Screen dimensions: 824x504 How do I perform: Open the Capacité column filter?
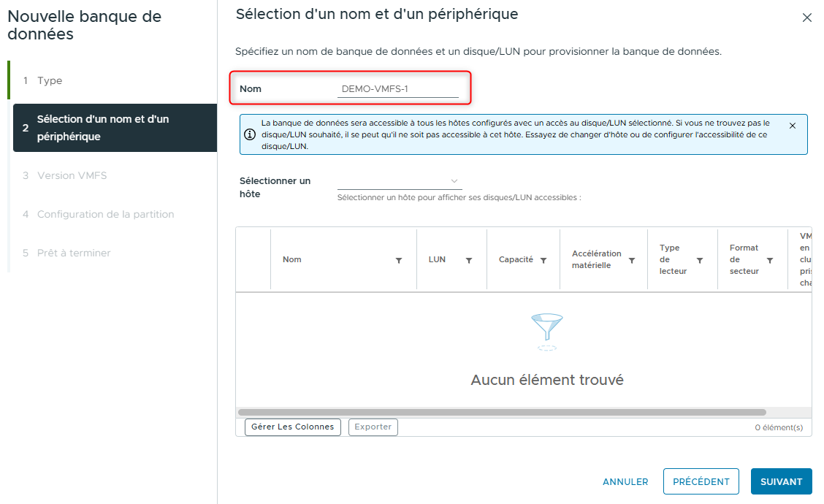pyautogui.click(x=543, y=259)
